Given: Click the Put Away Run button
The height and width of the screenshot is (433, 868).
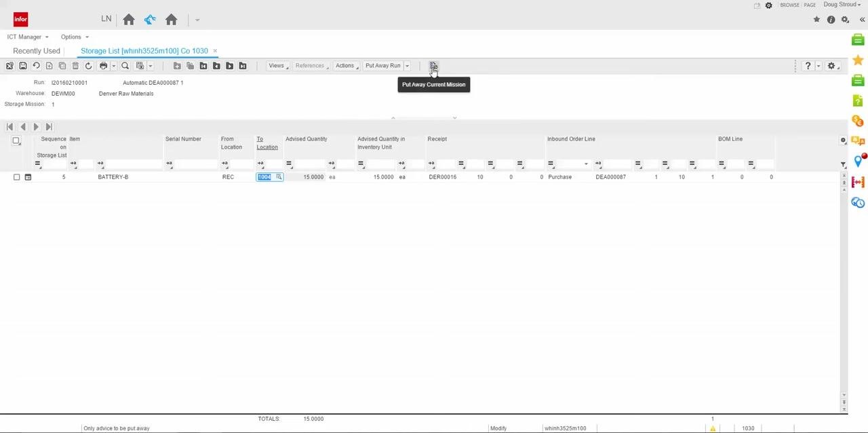Looking at the screenshot, I should [x=383, y=66].
